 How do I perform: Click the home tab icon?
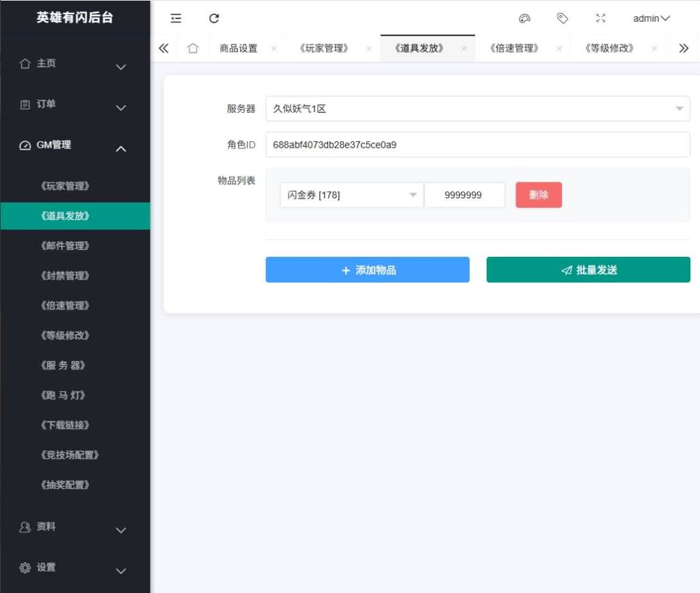coord(193,48)
